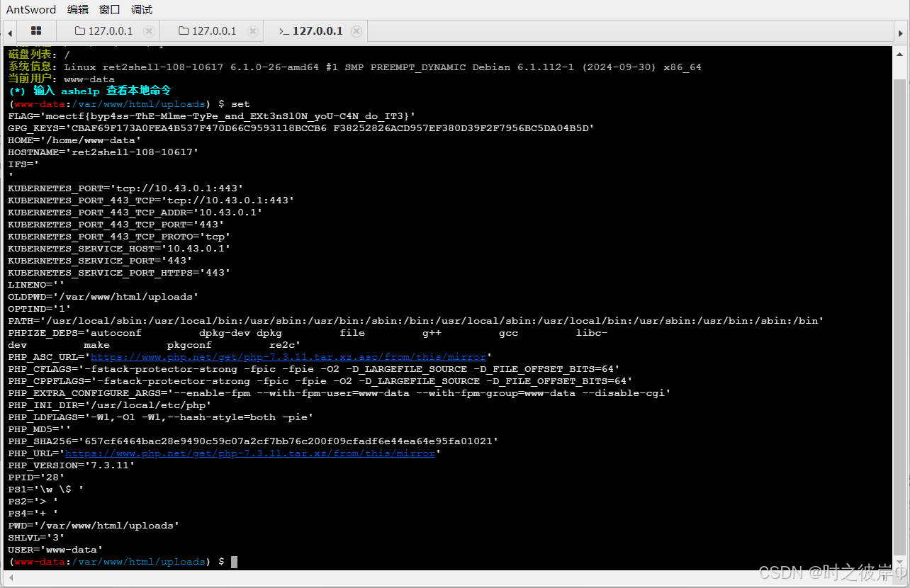Click the PHP_INI_DIR='/usr/local/etc/php' line
Image resolution: width=910 pixels, height=588 pixels.
pyautogui.click(x=110, y=405)
